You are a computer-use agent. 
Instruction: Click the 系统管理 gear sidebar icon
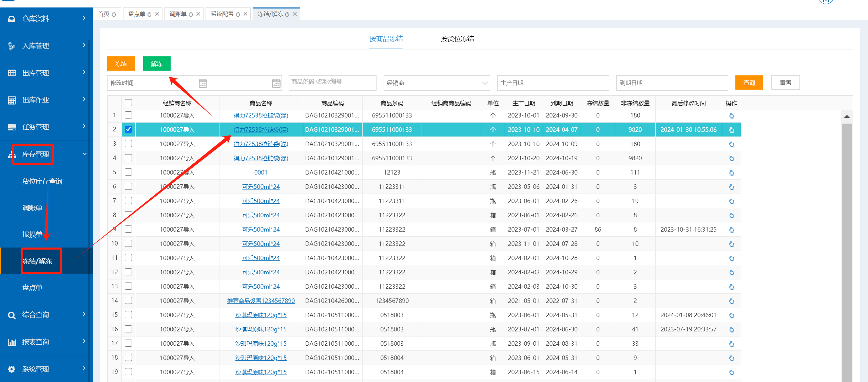click(12, 369)
